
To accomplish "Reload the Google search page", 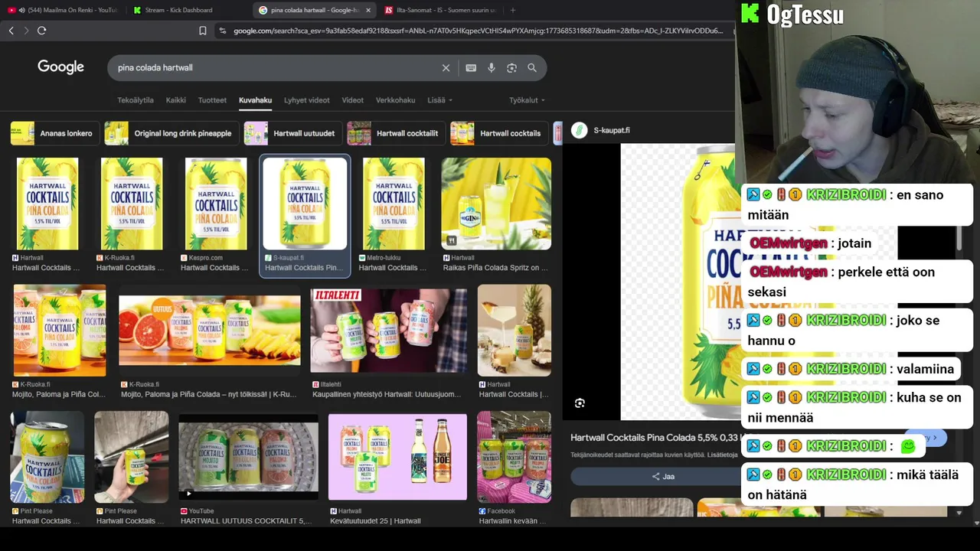I will (x=41, y=31).
